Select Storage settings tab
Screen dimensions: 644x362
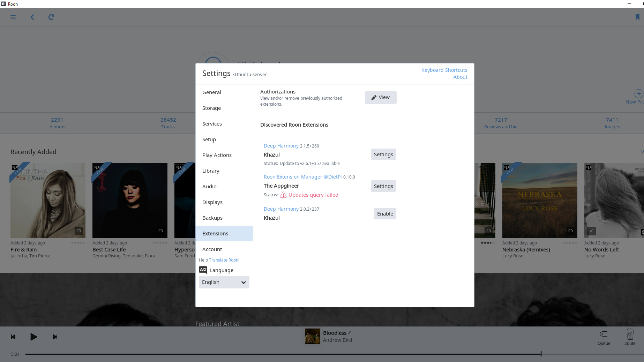click(224, 108)
